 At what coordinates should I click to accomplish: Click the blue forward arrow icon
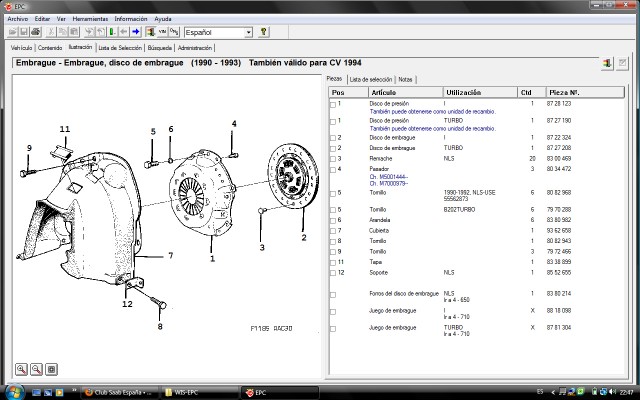(x=136, y=32)
